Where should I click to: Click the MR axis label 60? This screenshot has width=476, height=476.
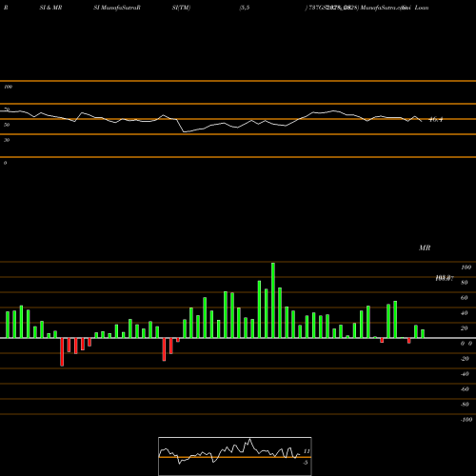(x=465, y=298)
